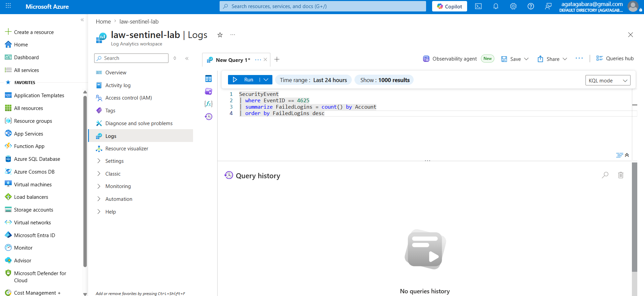Image resolution: width=644 pixels, height=296 pixels.
Task: Open the Run button dropdown arrow
Action: click(x=266, y=80)
